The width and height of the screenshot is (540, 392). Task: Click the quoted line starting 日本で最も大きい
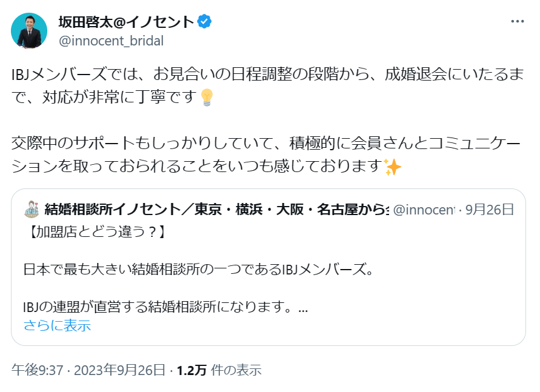pos(197,269)
